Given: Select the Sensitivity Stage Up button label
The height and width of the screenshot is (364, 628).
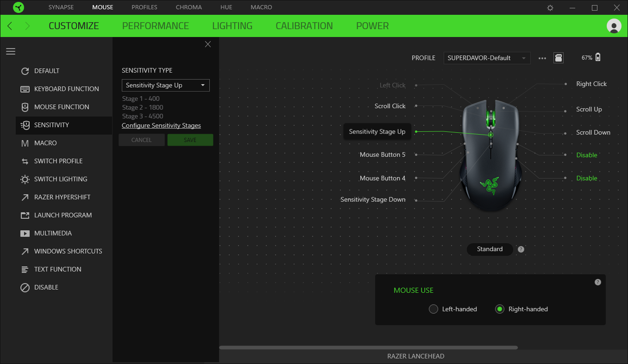Looking at the screenshot, I should 377,131.
